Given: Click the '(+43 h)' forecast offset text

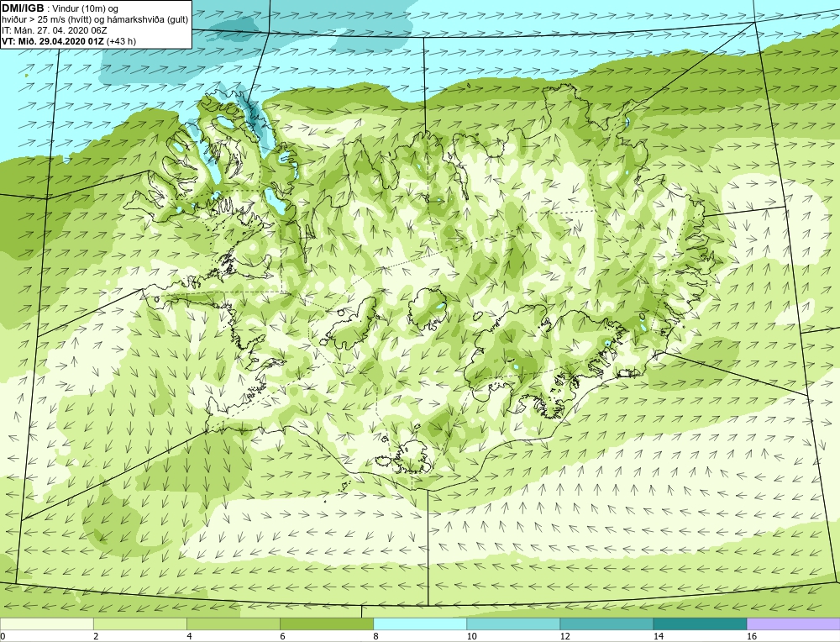Looking at the screenshot, I should click(121, 41).
